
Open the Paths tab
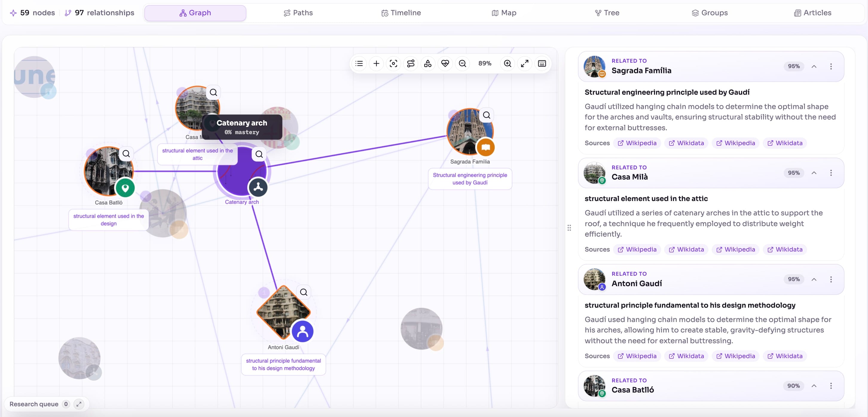pyautogui.click(x=298, y=13)
